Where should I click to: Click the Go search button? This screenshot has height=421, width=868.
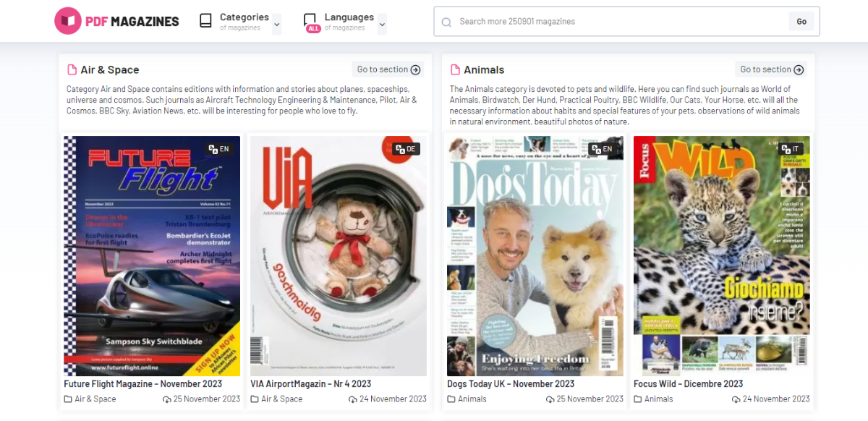(801, 22)
